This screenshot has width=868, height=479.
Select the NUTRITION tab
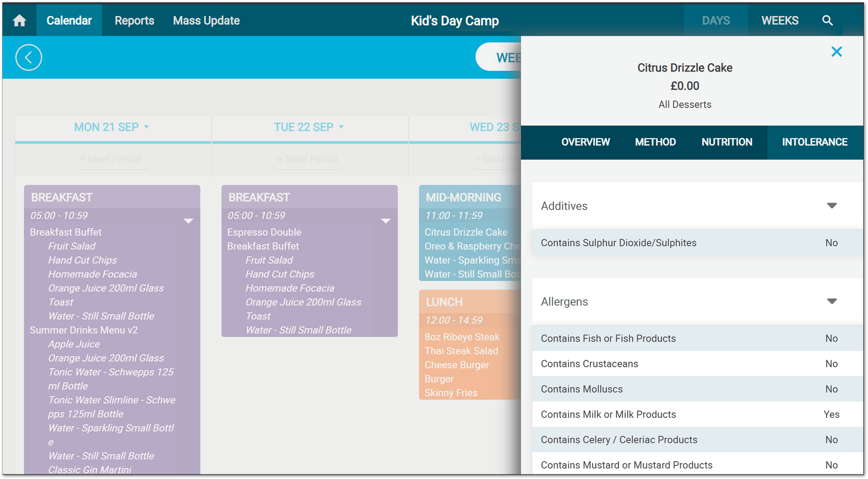click(x=727, y=142)
